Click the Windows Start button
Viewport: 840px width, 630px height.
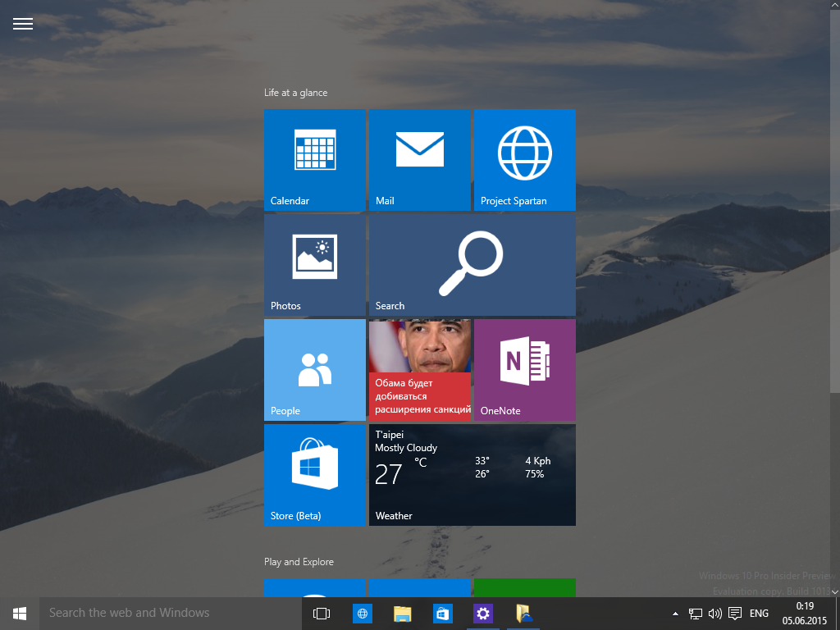coord(20,614)
